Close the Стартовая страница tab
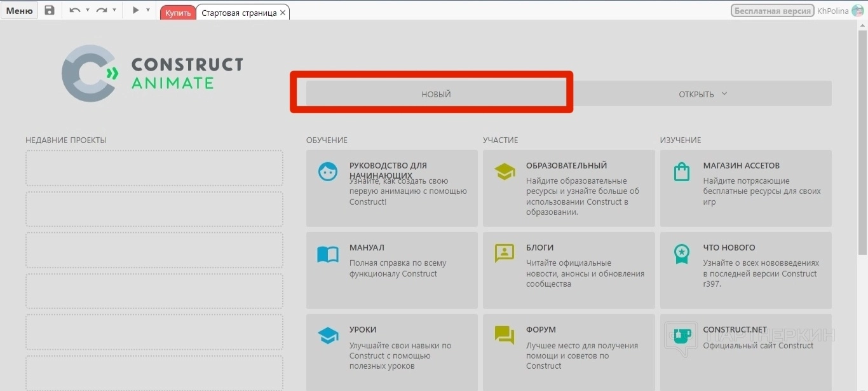The image size is (868, 391). coord(283,13)
